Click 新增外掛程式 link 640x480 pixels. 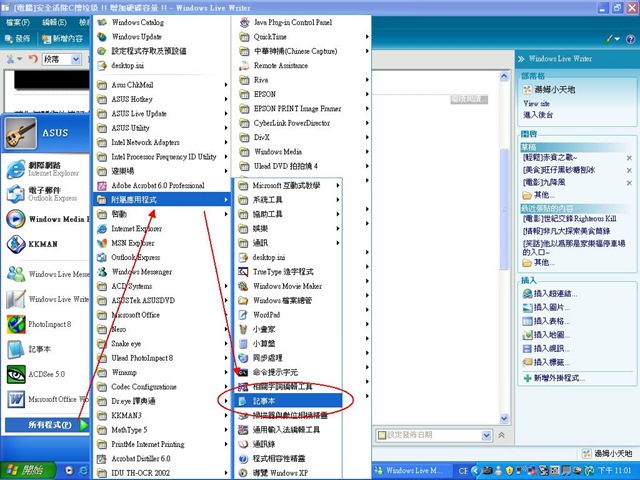(x=554, y=378)
